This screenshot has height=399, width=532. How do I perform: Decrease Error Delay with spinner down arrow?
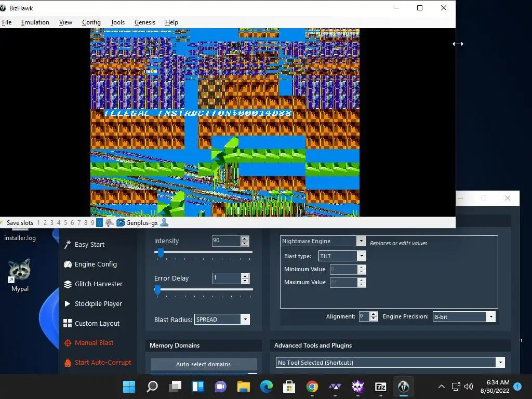coord(245,281)
